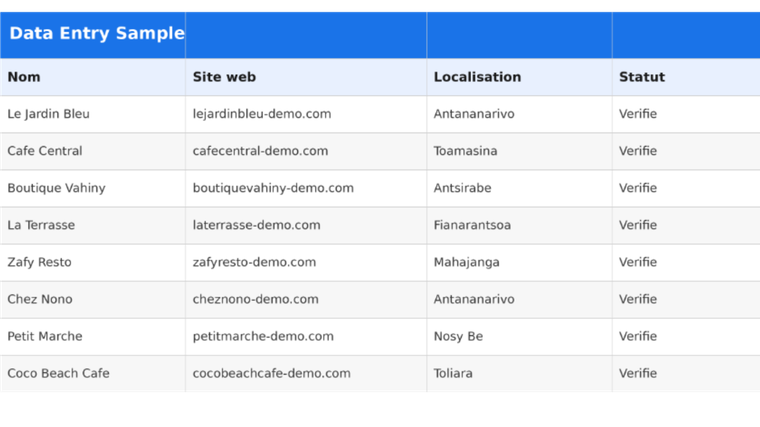Select the Site web column header
Screen dimensions: 760x427
[x=306, y=77]
